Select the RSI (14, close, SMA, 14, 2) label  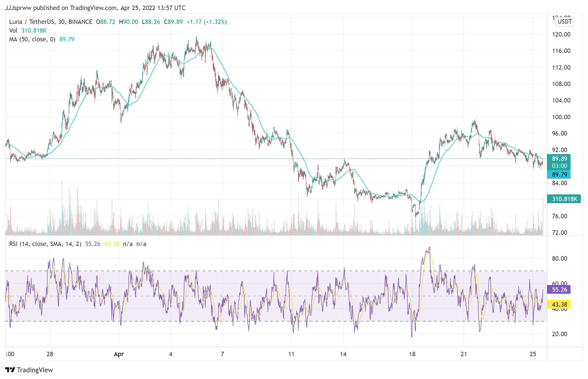(x=45, y=244)
